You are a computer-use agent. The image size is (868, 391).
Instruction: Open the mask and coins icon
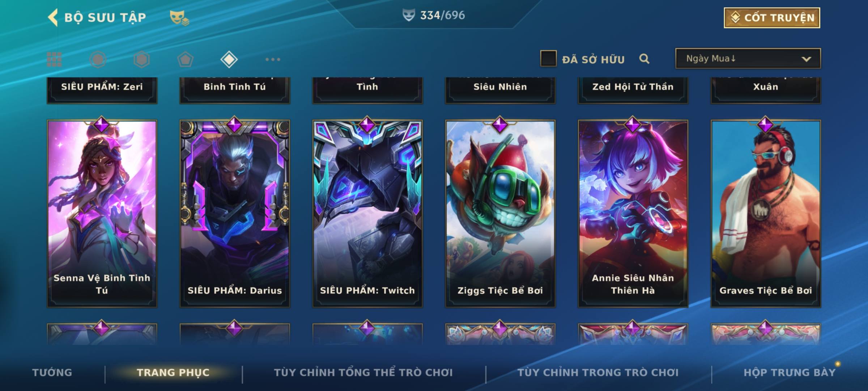[179, 18]
